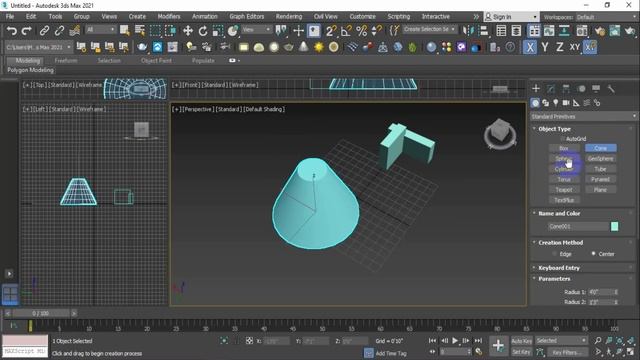Viewport: 640px width, 360px height.
Task: Choose the Select and Move tool
Action: click(187, 31)
